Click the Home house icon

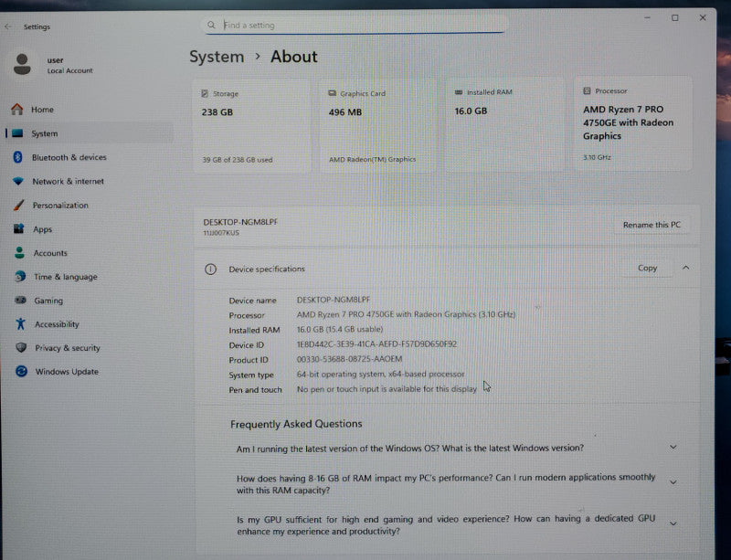[17, 109]
